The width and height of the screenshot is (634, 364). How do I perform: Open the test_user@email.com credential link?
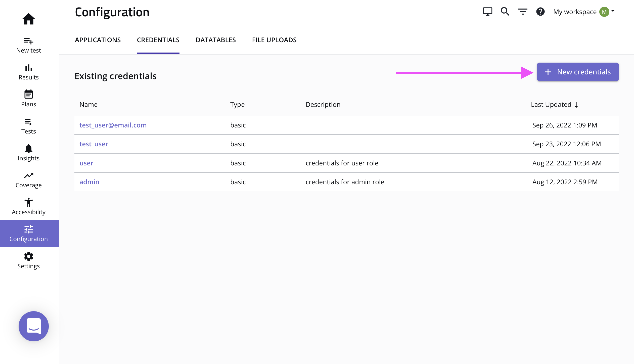[x=113, y=125]
